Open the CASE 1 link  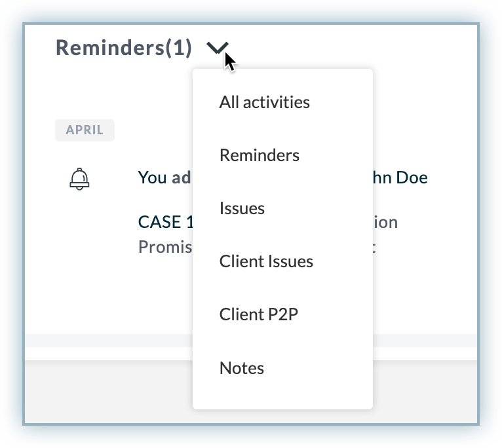[x=166, y=222]
